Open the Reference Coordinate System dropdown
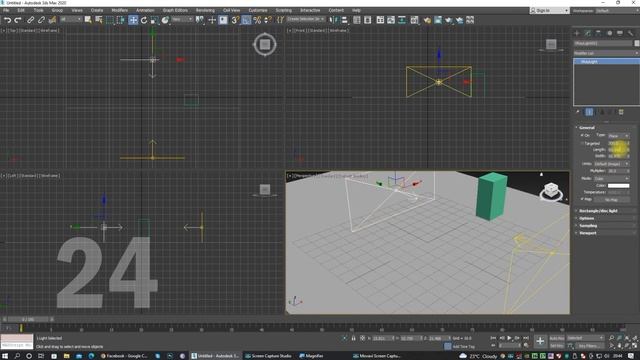640x360 pixels. (182, 20)
